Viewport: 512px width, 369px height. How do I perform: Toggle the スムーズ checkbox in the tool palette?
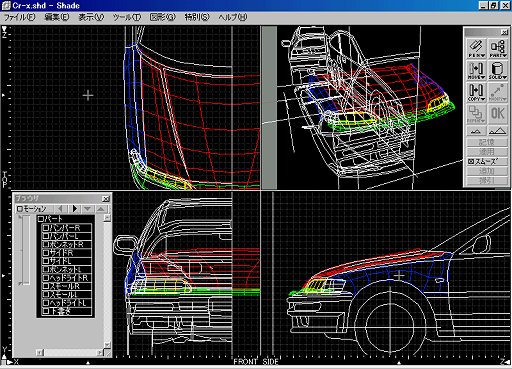(471, 161)
